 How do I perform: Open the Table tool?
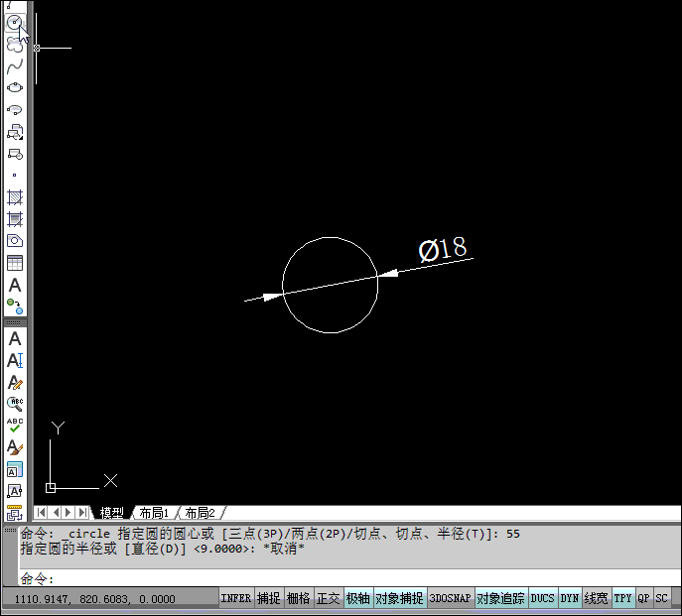(x=15, y=263)
